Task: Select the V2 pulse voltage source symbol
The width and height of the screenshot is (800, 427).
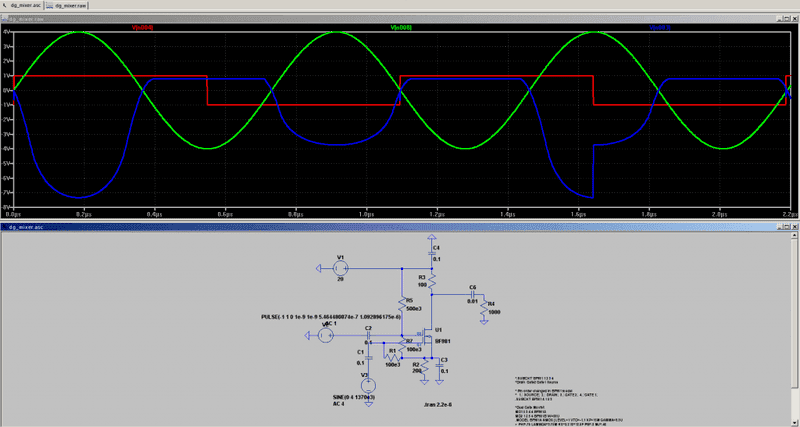Action: tap(327, 336)
